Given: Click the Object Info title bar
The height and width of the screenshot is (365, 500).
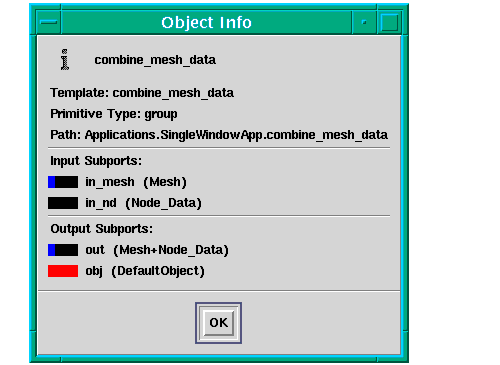Looking at the screenshot, I should (x=206, y=22).
